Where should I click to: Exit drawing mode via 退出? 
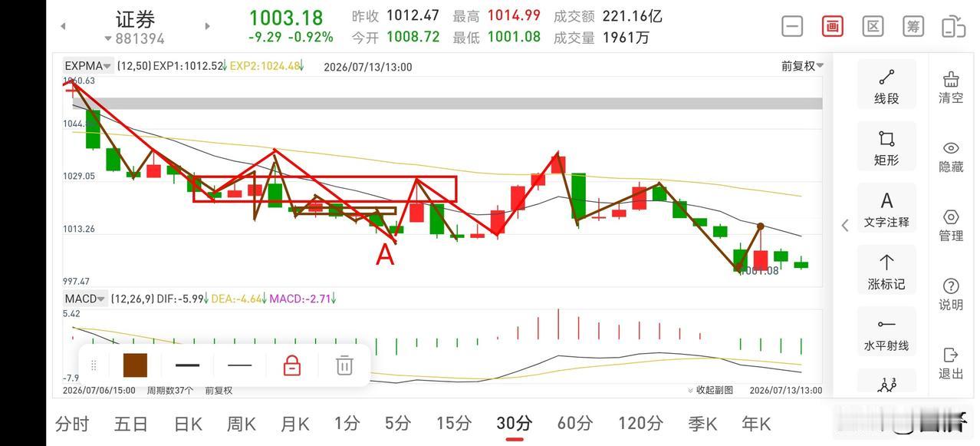pyautogui.click(x=951, y=363)
